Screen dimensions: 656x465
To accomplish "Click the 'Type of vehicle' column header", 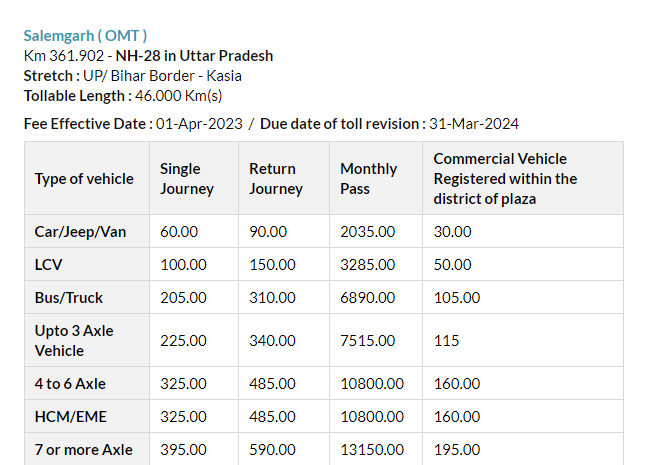I will click(84, 179).
